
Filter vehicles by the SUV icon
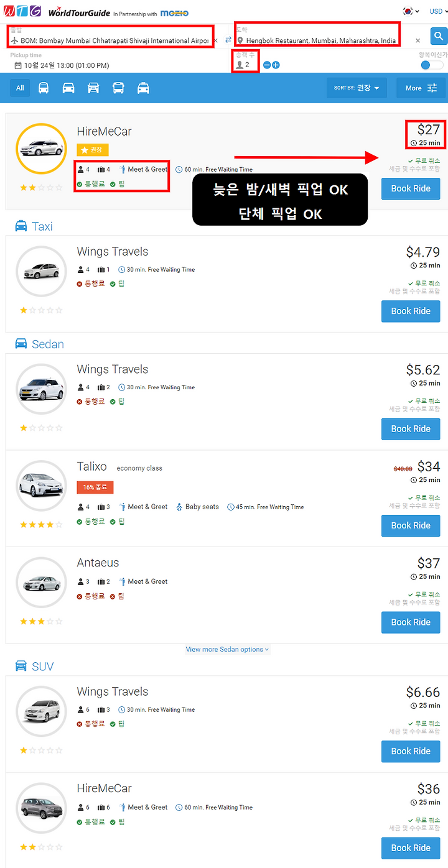click(x=93, y=88)
